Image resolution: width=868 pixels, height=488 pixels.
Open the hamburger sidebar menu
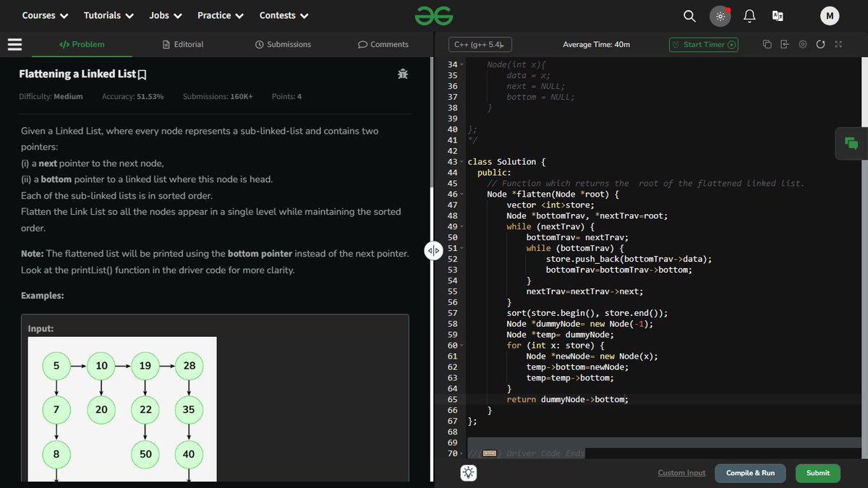pyautogui.click(x=14, y=44)
